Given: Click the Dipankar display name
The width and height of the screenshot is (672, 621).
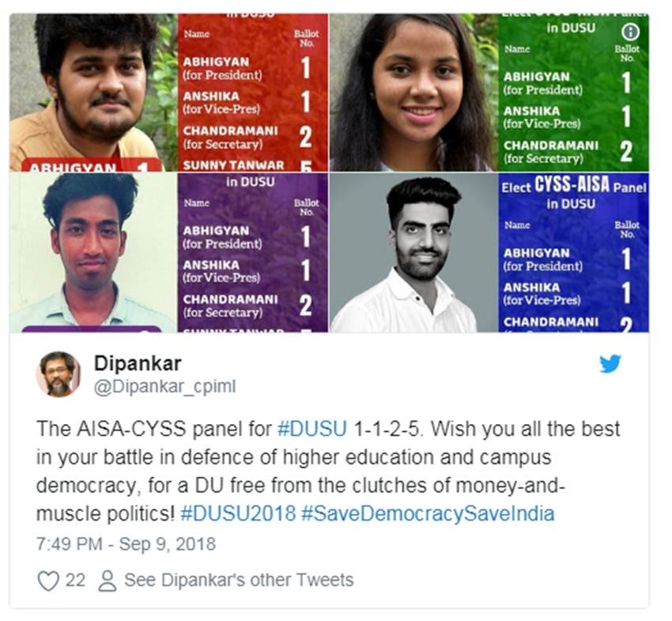Looking at the screenshot, I should coord(138,363).
